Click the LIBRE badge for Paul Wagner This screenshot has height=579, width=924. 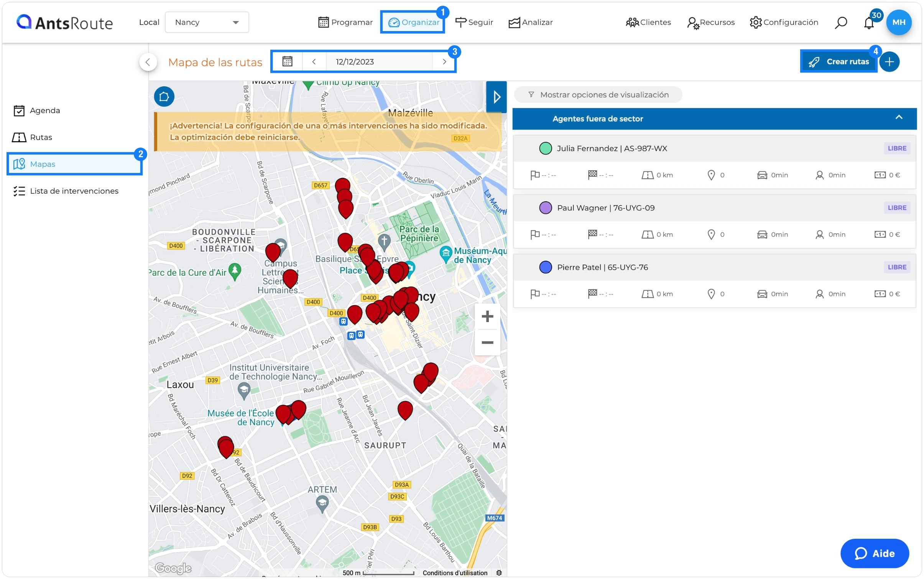click(x=897, y=208)
